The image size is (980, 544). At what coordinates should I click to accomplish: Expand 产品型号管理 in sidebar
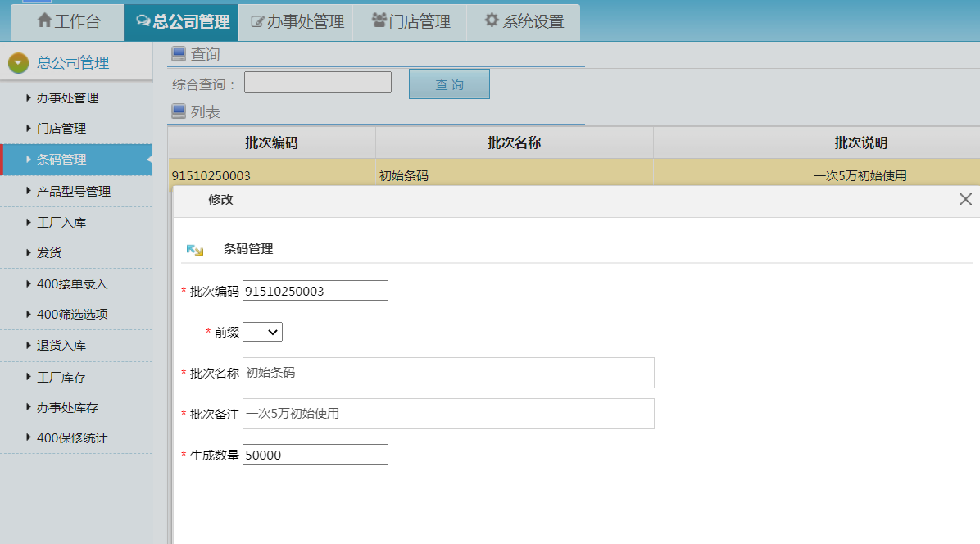[x=74, y=191]
